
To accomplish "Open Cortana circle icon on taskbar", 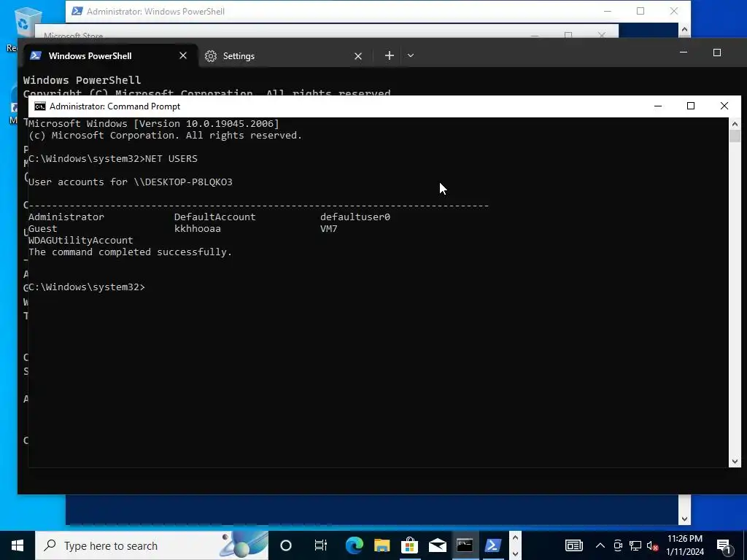I will 286,545.
